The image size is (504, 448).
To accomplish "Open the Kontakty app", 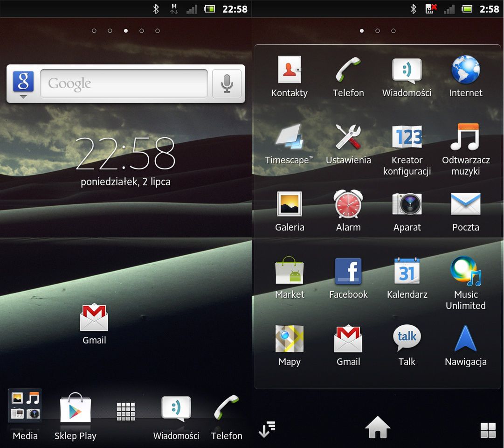I will tap(289, 77).
